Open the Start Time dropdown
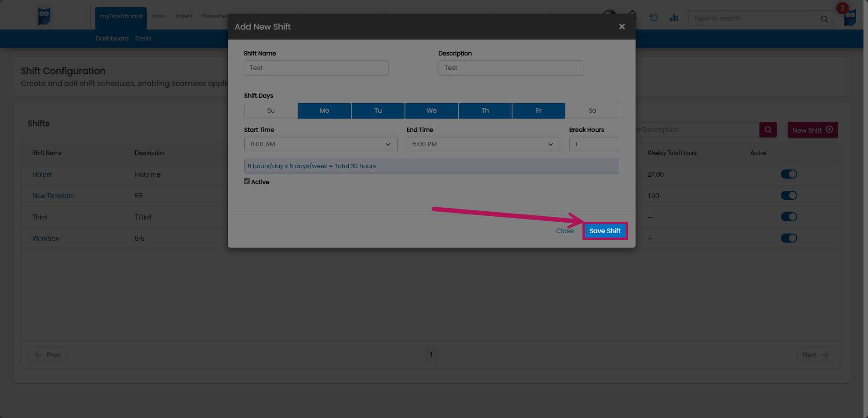 point(321,144)
